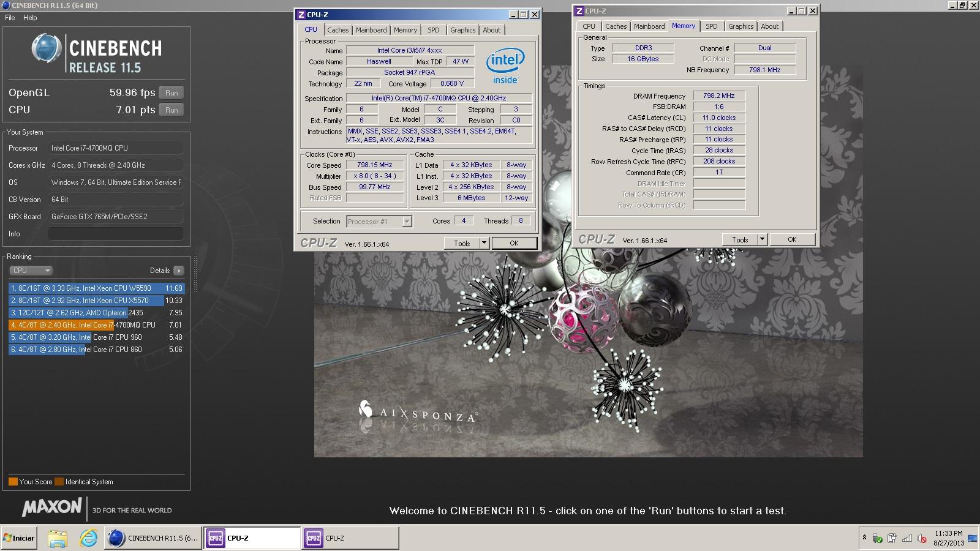The image size is (980, 551).
Task: Run the CPU benchmark
Action: (x=171, y=110)
